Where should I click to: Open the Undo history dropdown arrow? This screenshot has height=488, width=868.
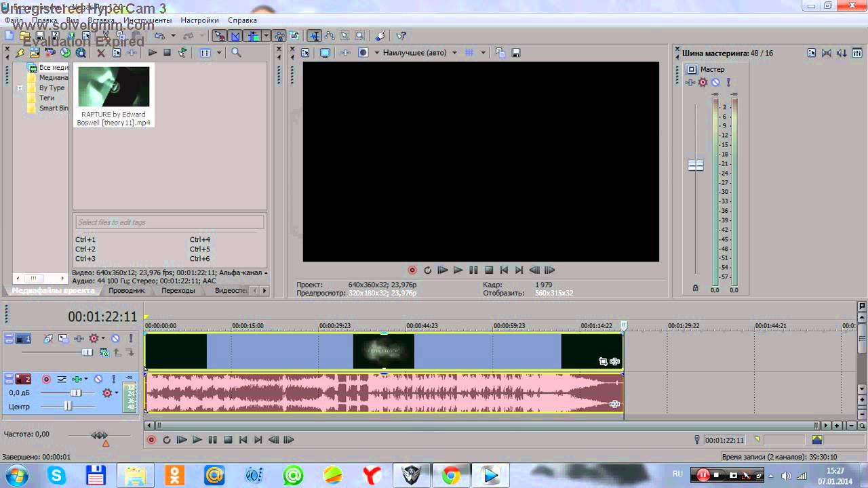click(174, 35)
